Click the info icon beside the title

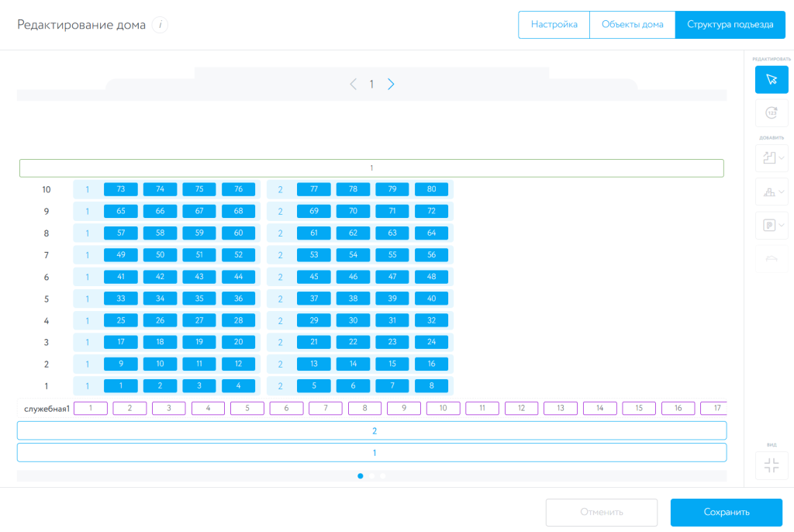point(160,25)
